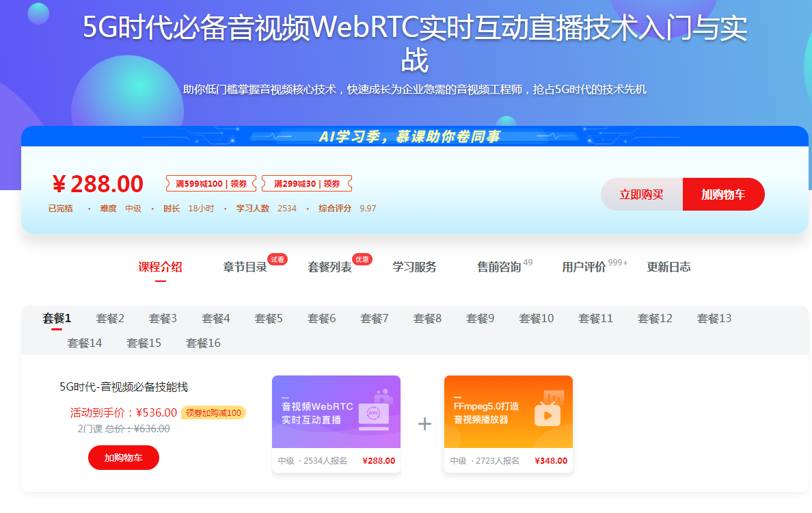Viewport: 812px width, 513px height.
Task: Claim the 满299减30 coupon
Action: pos(307,183)
